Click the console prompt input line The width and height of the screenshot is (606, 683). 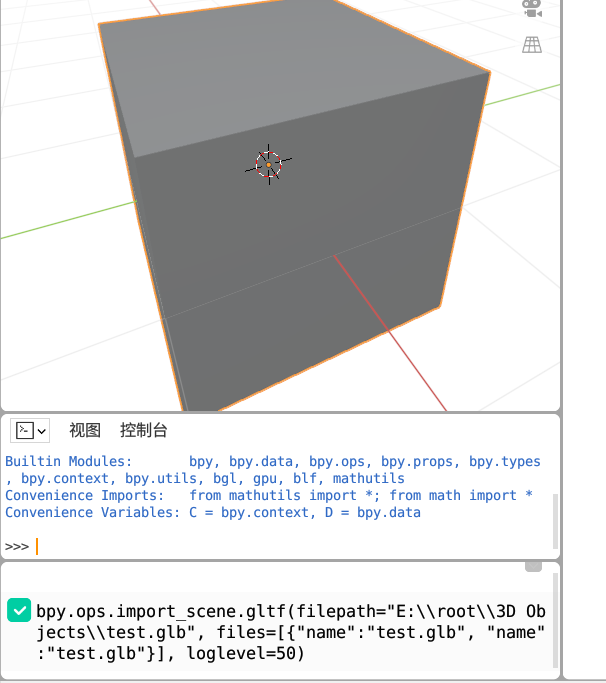279,546
